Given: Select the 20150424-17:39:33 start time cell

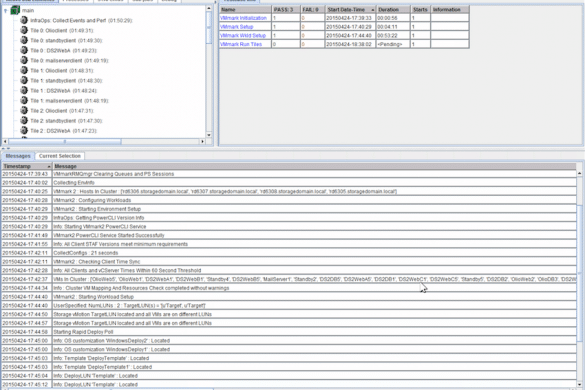Looking at the screenshot, I should [x=350, y=18].
